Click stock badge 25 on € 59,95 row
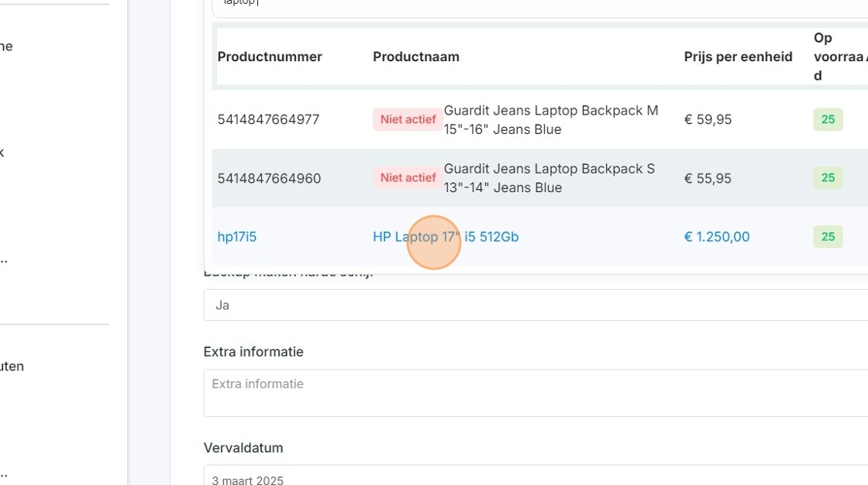 (828, 119)
